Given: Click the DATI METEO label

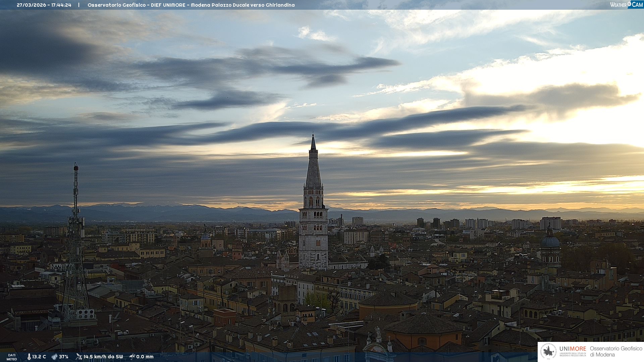Looking at the screenshot, I should [x=12, y=357].
